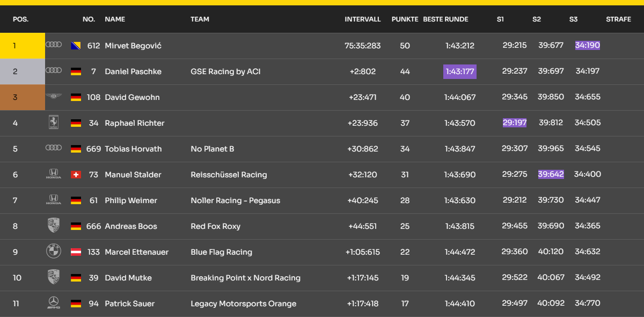644x317 pixels.
Task: Click the yellow position 1 cell
Action: point(23,46)
